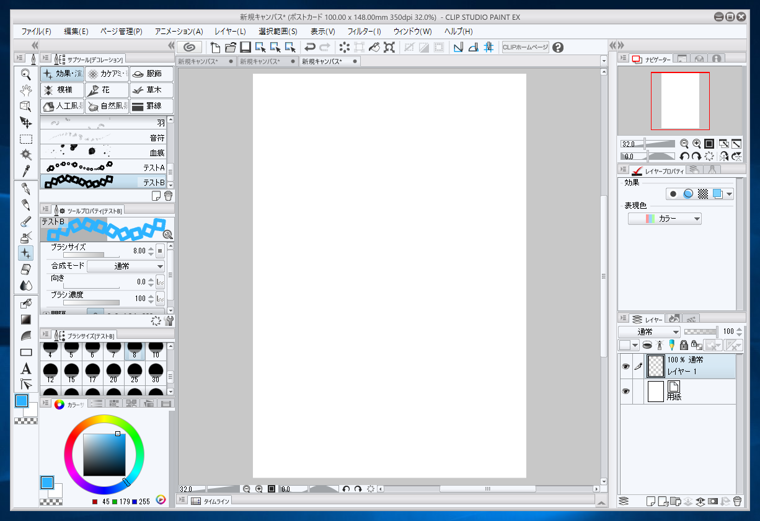Toggle lock layer icon
760x521 pixels.
(683, 345)
